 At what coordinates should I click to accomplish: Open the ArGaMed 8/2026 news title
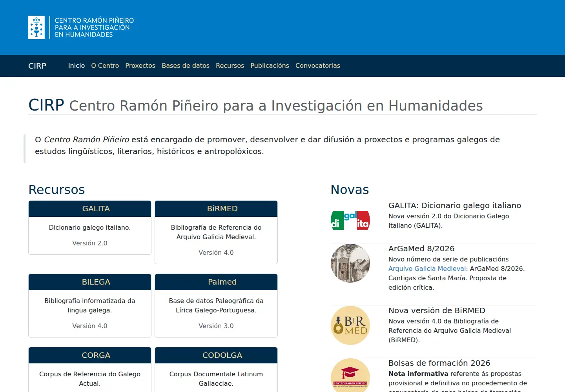point(421,249)
